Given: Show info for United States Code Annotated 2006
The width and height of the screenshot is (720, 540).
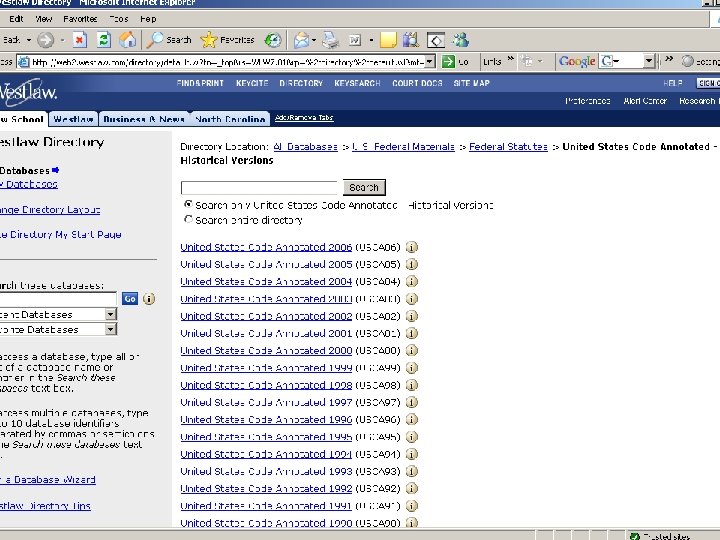Looking at the screenshot, I should pos(412,247).
